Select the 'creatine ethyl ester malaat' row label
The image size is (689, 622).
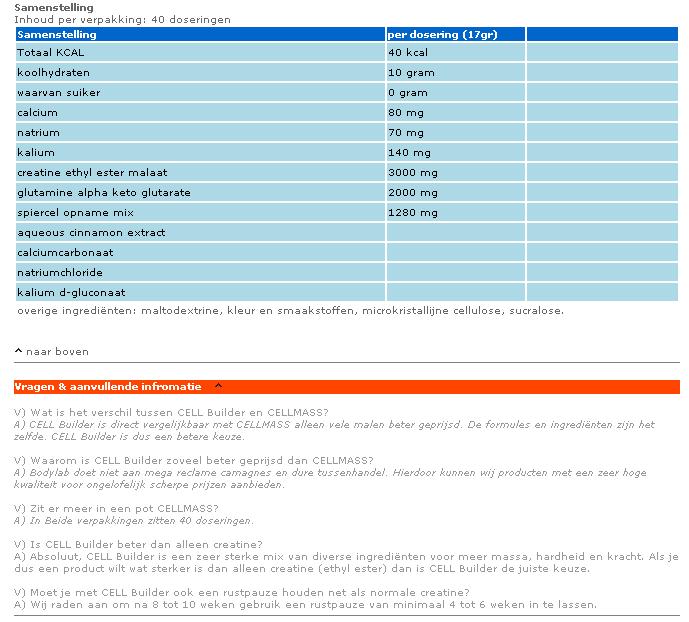tap(92, 172)
